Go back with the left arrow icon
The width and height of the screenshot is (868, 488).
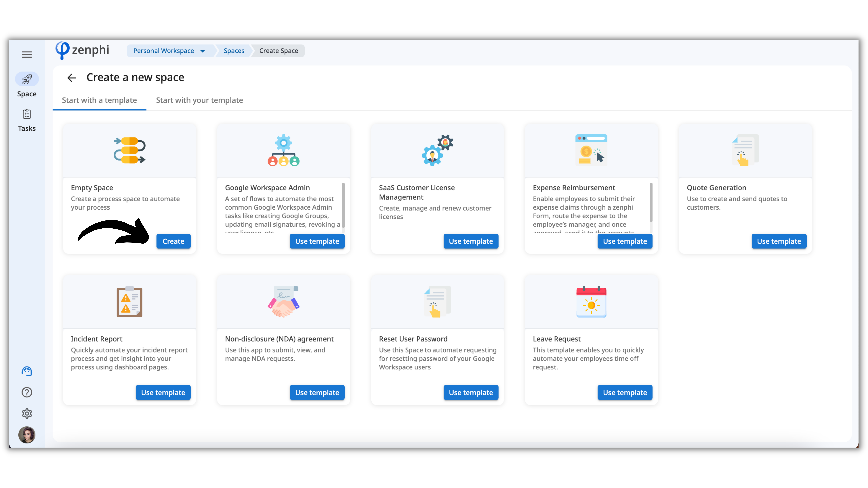(x=71, y=78)
